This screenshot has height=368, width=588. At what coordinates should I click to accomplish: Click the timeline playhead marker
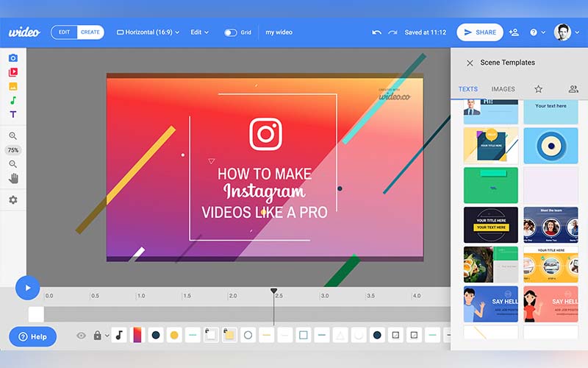point(273,291)
